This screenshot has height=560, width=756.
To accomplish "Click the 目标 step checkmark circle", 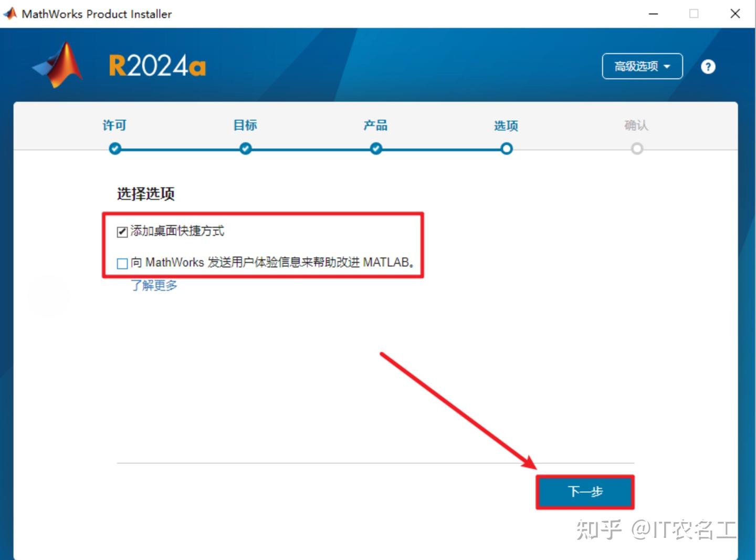I will pyautogui.click(x=245, y=149).
